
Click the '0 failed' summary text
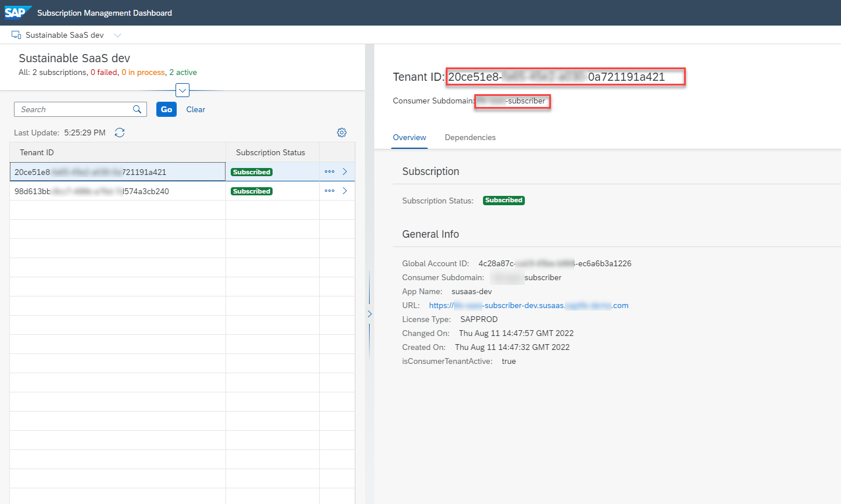point(104,73)
